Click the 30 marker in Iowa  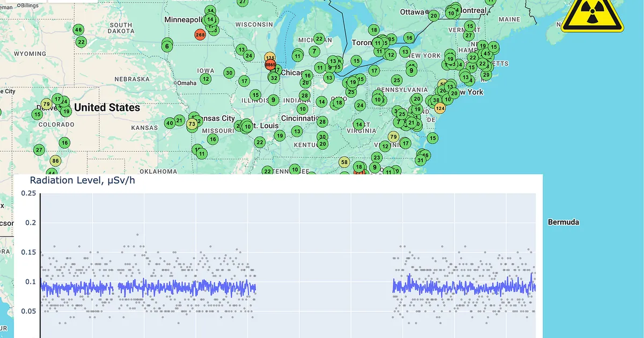pyautogui.click(x=229, y=73)
